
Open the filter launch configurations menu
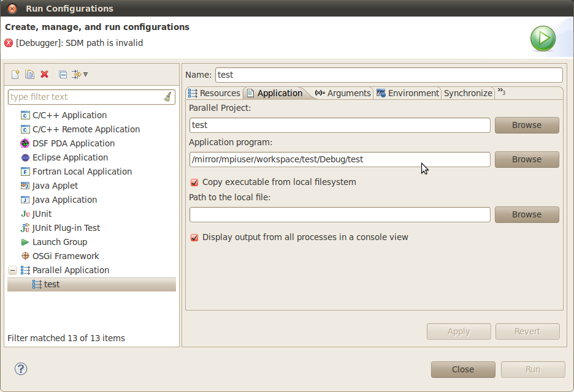80,75
